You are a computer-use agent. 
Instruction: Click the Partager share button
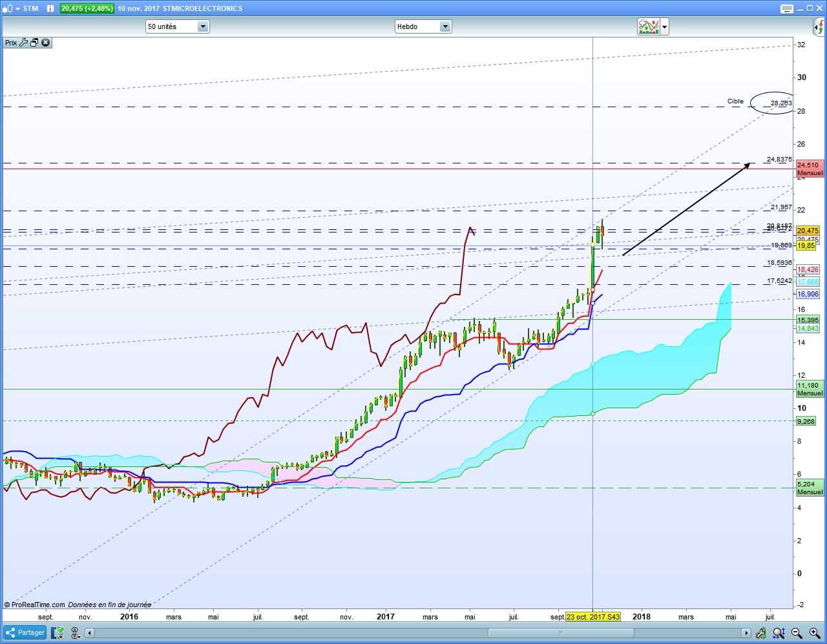tap(25, 633)
